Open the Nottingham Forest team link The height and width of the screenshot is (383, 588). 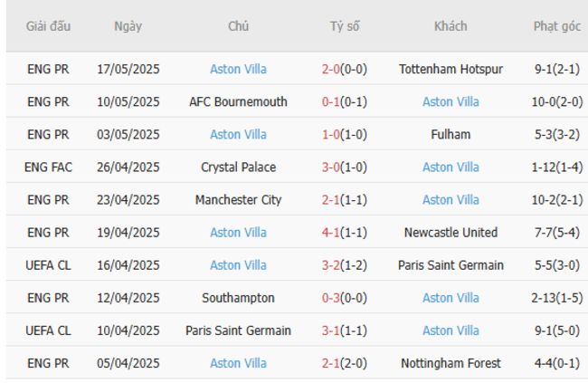(450, 363)
